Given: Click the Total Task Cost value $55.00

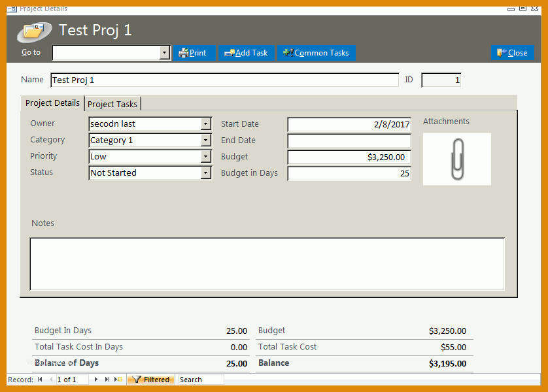Looking at the screenshot, I should click(453, 348).
